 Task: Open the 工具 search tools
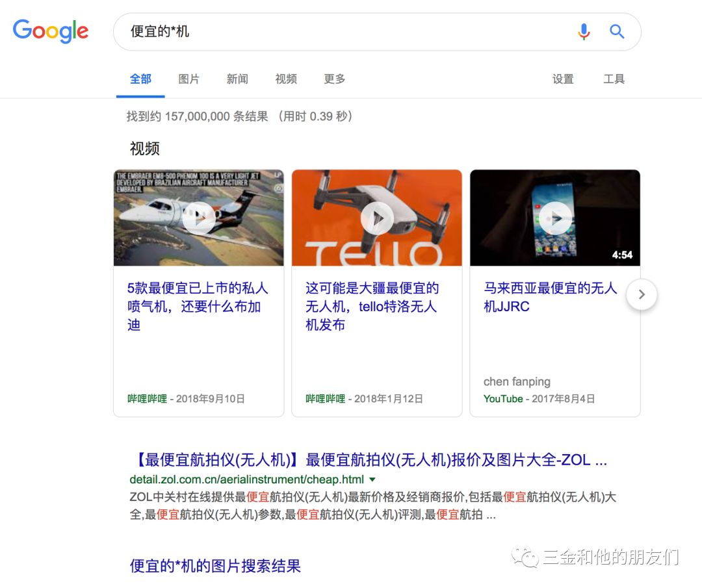(614, 79)
